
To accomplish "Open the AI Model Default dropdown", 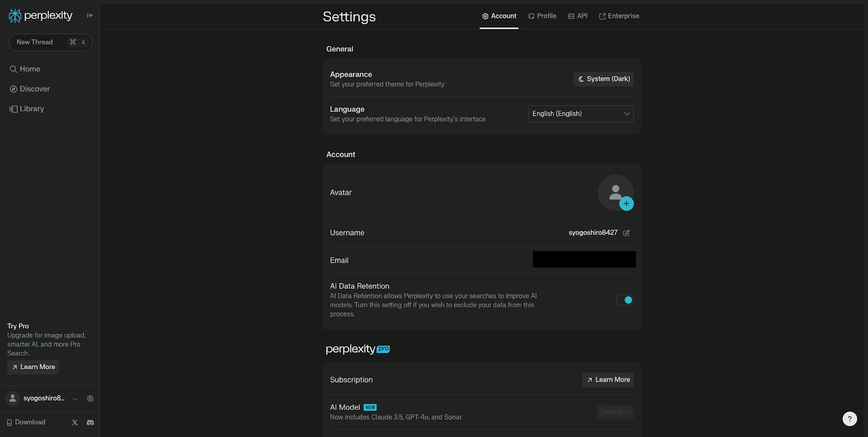I will coord(615,412).
